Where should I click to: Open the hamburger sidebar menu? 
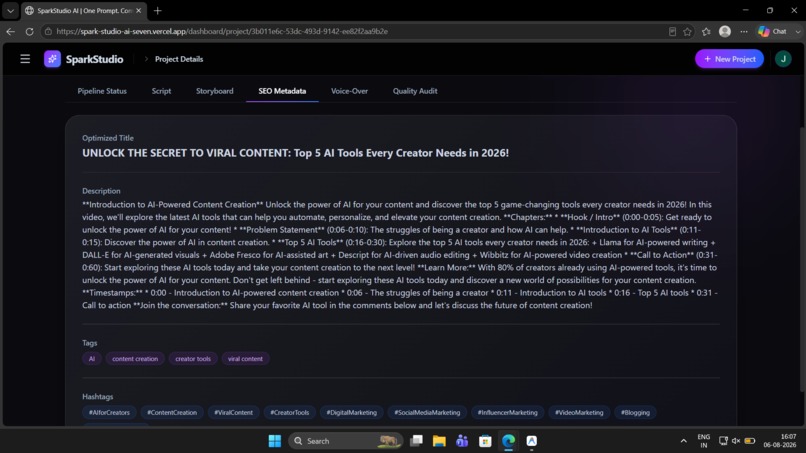click(x=25, y=59)
